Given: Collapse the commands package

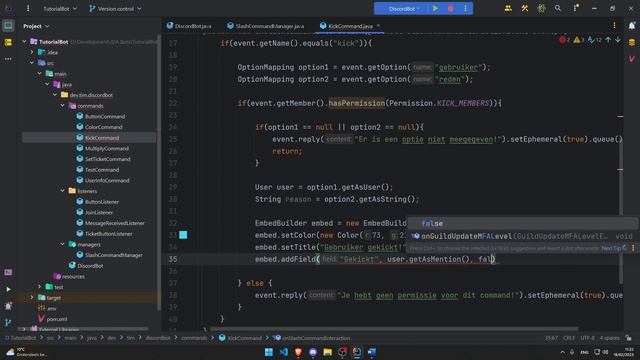Looking at the screenshot, I should click(62, 106).
